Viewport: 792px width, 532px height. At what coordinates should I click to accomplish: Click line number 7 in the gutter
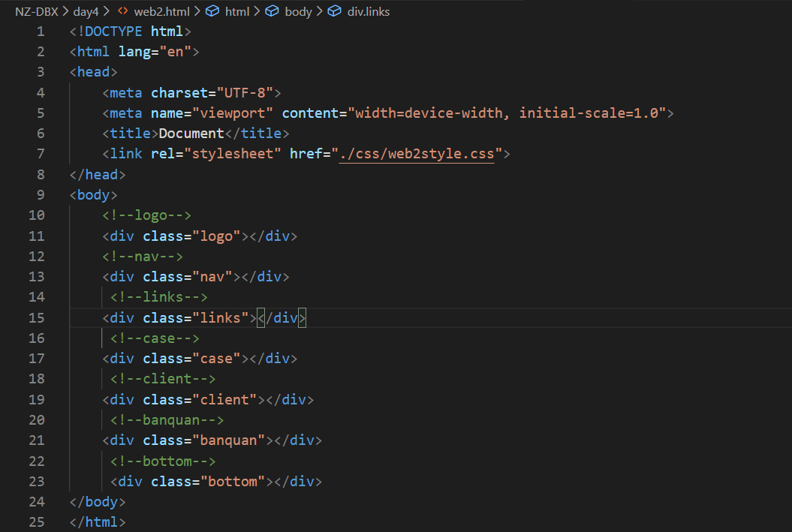click(x=41, y=154)
